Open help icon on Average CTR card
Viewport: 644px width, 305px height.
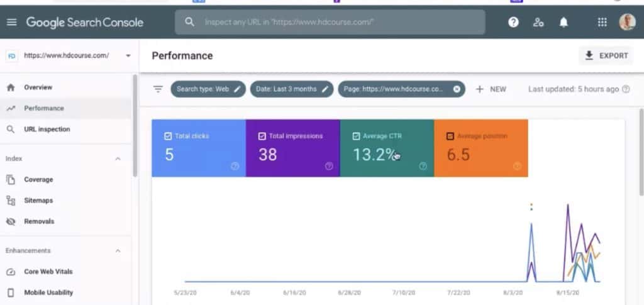tap(423, 166)
